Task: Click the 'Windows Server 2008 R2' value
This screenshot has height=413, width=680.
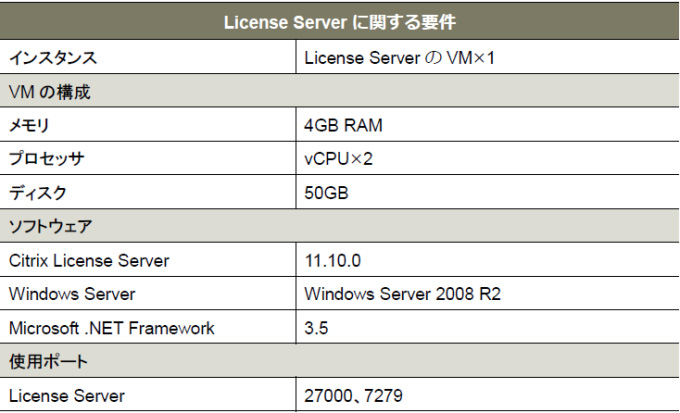Action: [x=402, y=294]
